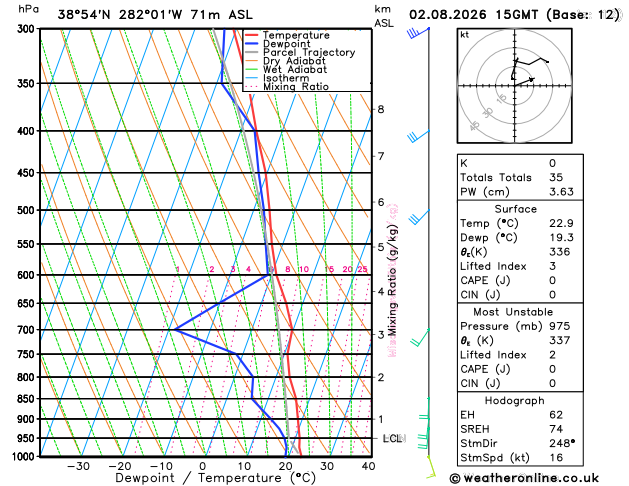Click the red Temperature legend line
Image resolution: width=629 pixels, height=486 pixels.
tap(251, 35)
